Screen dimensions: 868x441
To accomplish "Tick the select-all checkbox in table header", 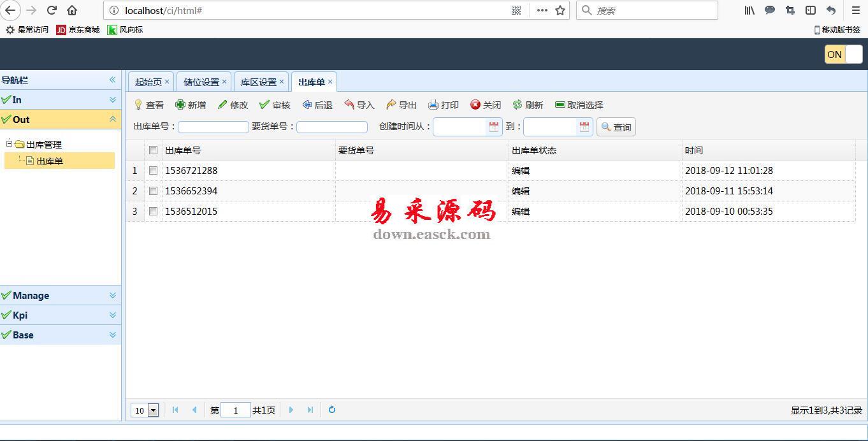I will [x=153, y=150].
